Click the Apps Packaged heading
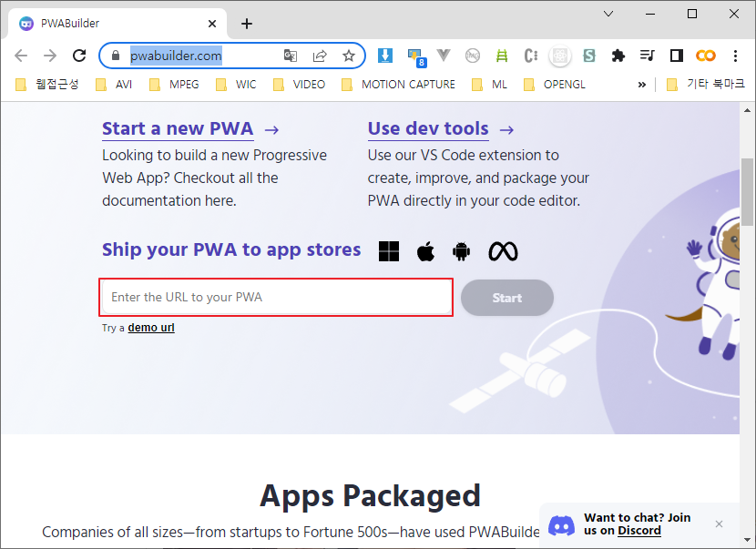 point(371,495)
